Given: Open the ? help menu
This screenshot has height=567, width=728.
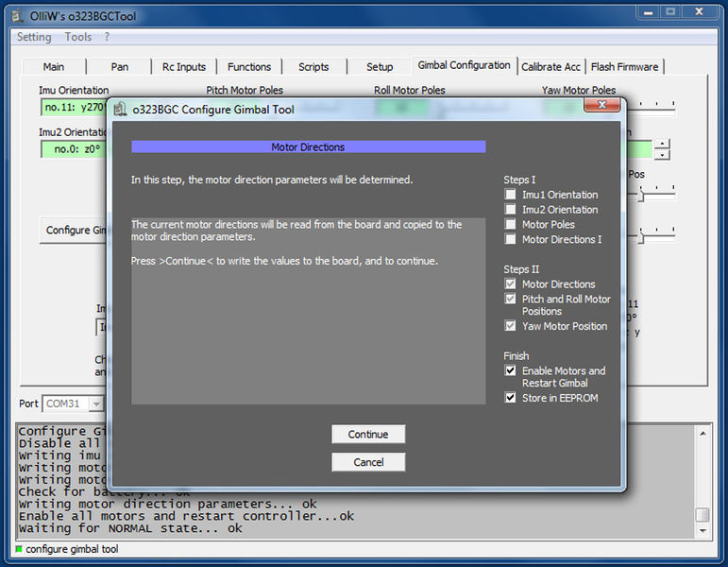Looking at the screenshot, I should coord(108,37).
